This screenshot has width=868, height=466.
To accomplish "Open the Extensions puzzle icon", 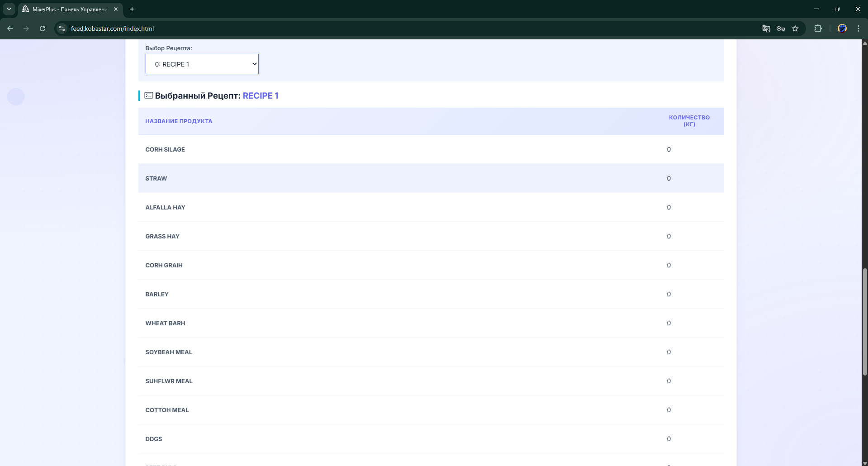I will tap(818, 29).
